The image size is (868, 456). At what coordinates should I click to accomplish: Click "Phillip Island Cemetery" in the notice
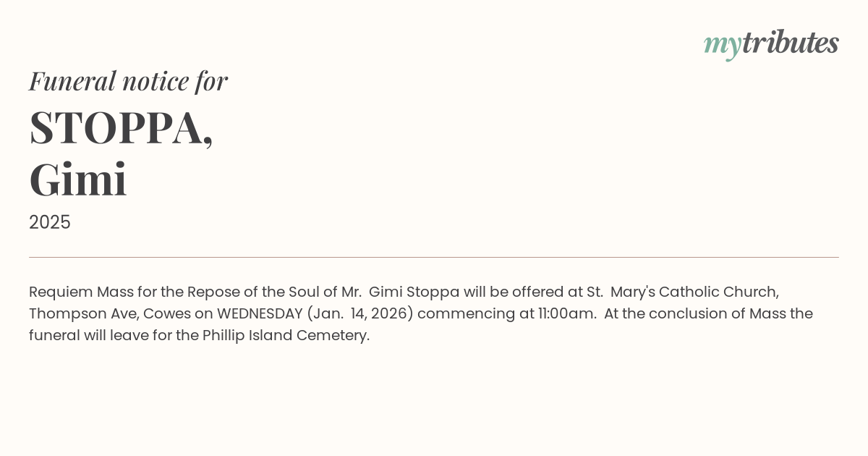pos(285,335)
